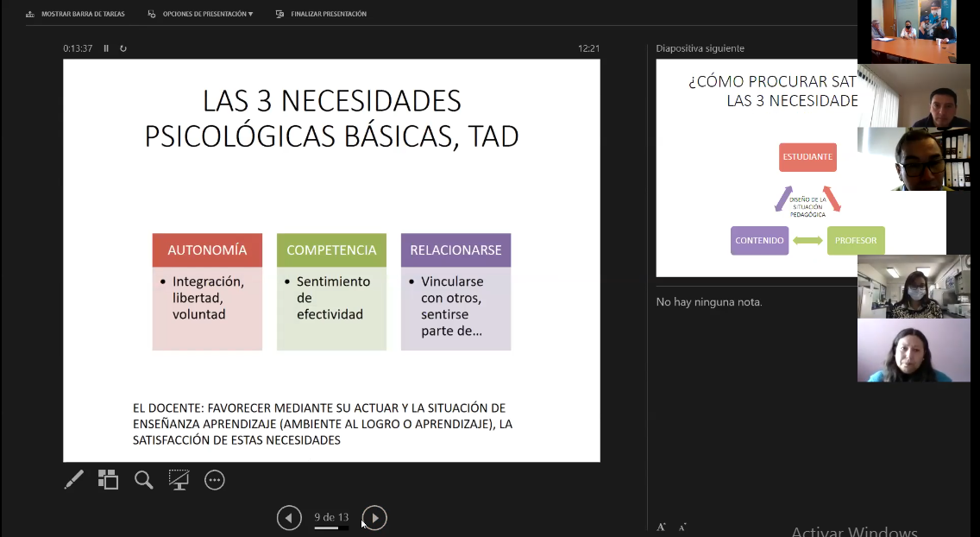Select the pen and laser pointer tool
The height and width of the screenshot is (537, 980).
click(x=74, y=480)
